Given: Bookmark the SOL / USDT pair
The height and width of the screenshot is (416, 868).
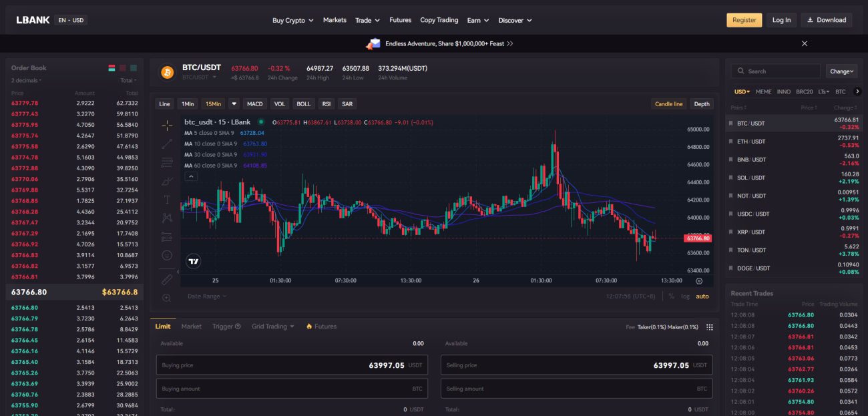Looking at the screenshot, I should point(731,178).
